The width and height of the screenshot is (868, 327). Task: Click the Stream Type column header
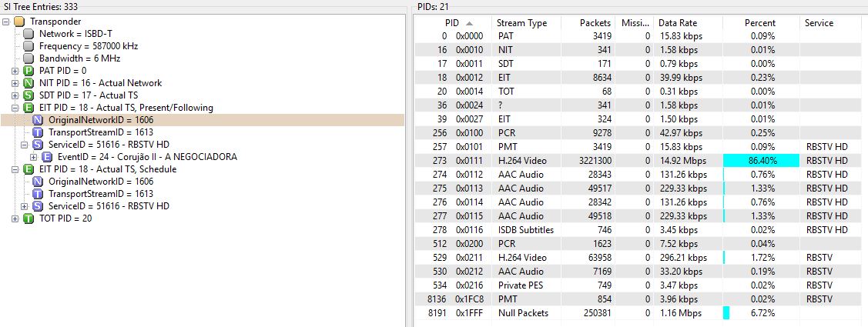[x=521, y=23]
